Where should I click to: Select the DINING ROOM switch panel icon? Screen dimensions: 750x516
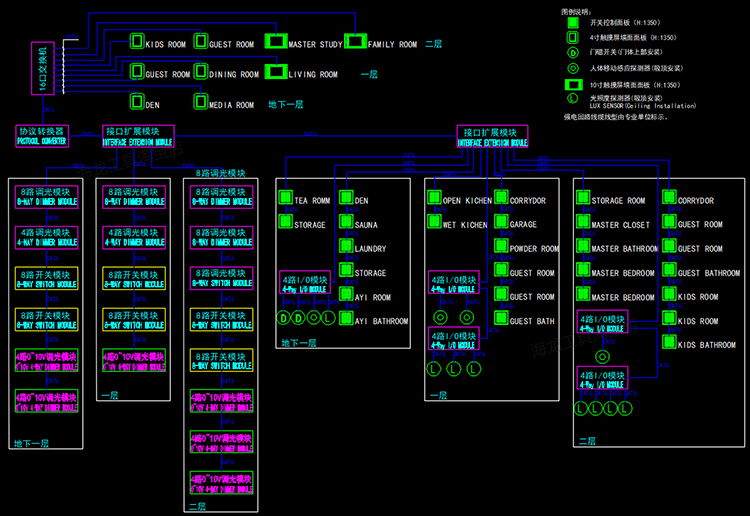200,73
